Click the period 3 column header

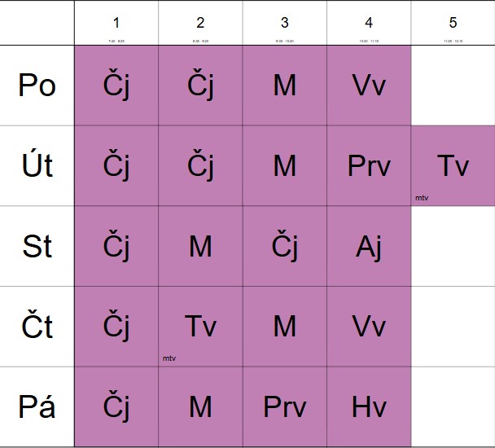point(285,23)
